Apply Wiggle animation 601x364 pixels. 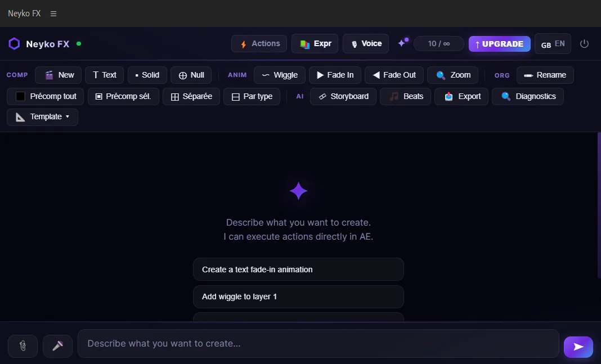(x=280, y=75)
